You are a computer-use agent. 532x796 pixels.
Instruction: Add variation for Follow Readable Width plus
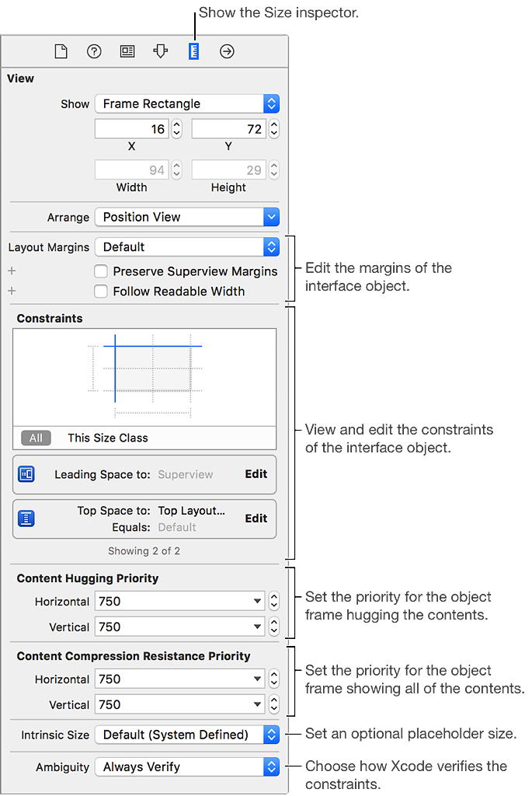(x=12, y=291)
